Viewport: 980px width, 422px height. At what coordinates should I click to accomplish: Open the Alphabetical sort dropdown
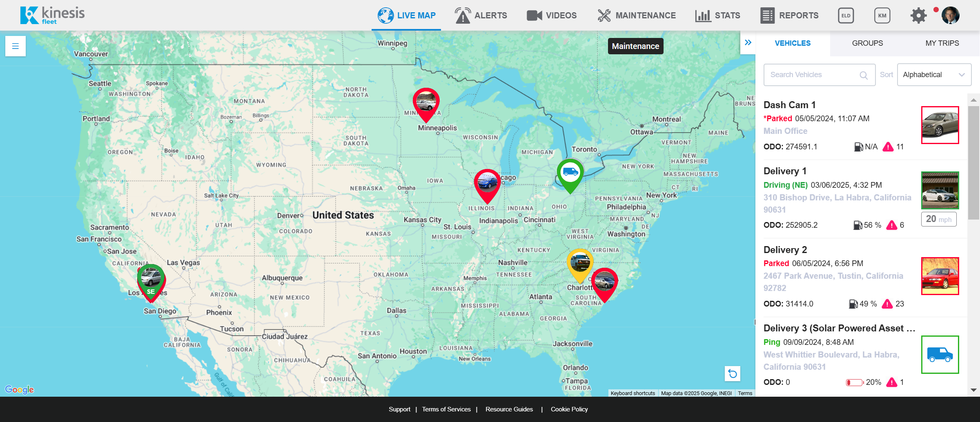tap(934, 75)
